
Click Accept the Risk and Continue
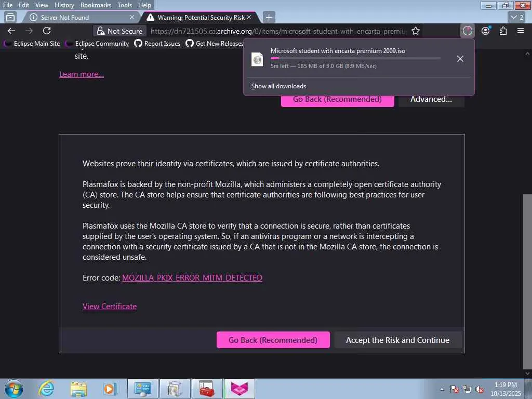pos(397,340)
